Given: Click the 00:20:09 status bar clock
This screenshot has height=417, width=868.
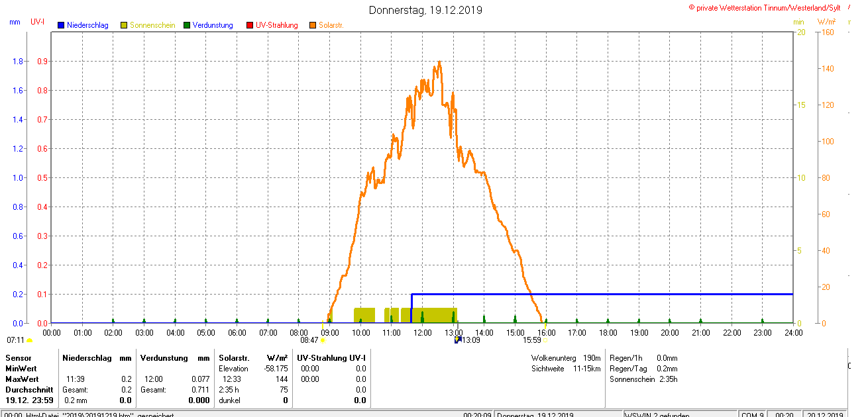Looking at the screenshot, I should [477, 414].
